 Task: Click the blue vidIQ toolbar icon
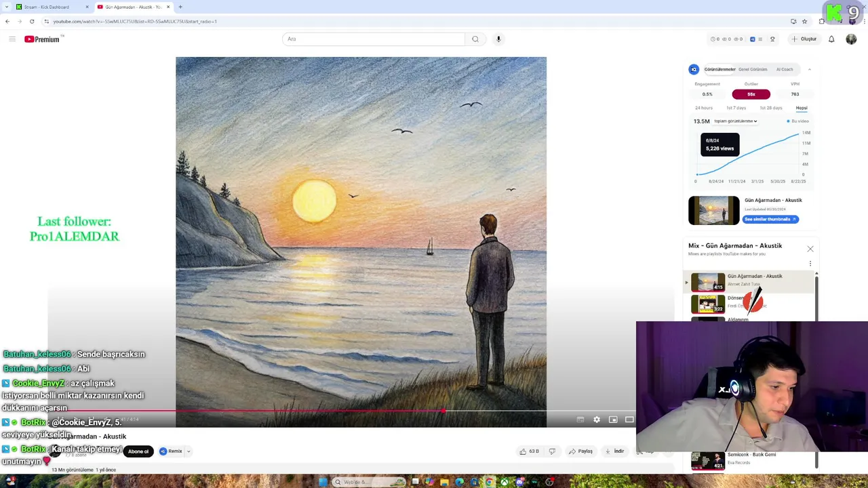click(752, 39)
